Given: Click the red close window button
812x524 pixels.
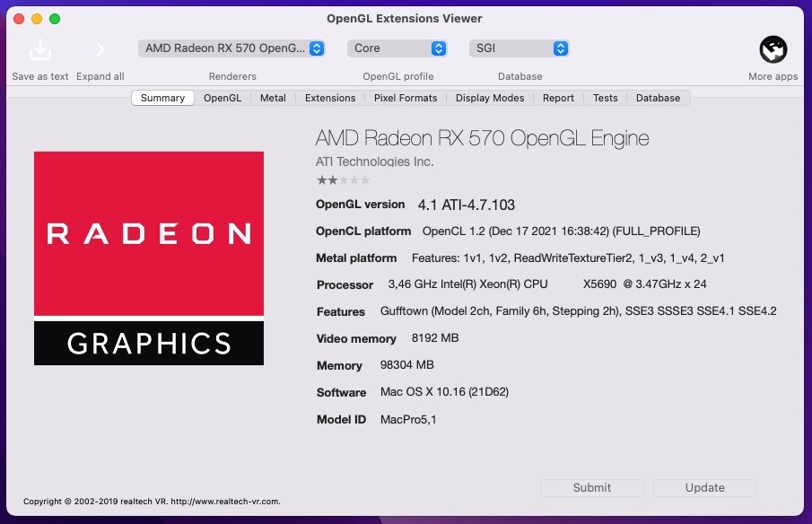Looking at the screenshot, I should 19,19.
